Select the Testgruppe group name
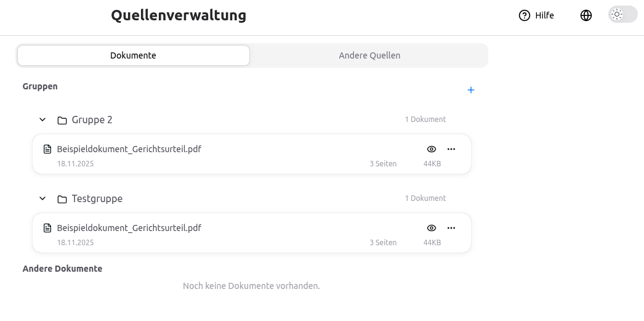Viewport: 644px width, 321px height. [x=97, y=198]
